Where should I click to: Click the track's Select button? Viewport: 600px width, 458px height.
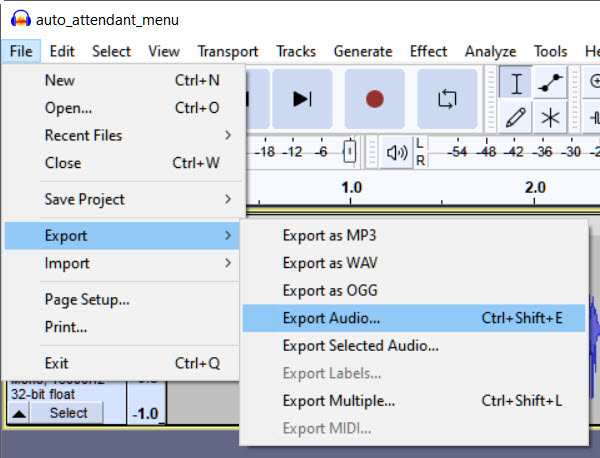(68, 413)
